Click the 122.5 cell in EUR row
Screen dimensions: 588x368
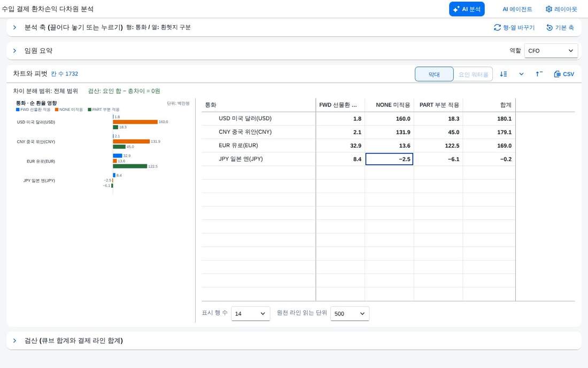[438, 145]
